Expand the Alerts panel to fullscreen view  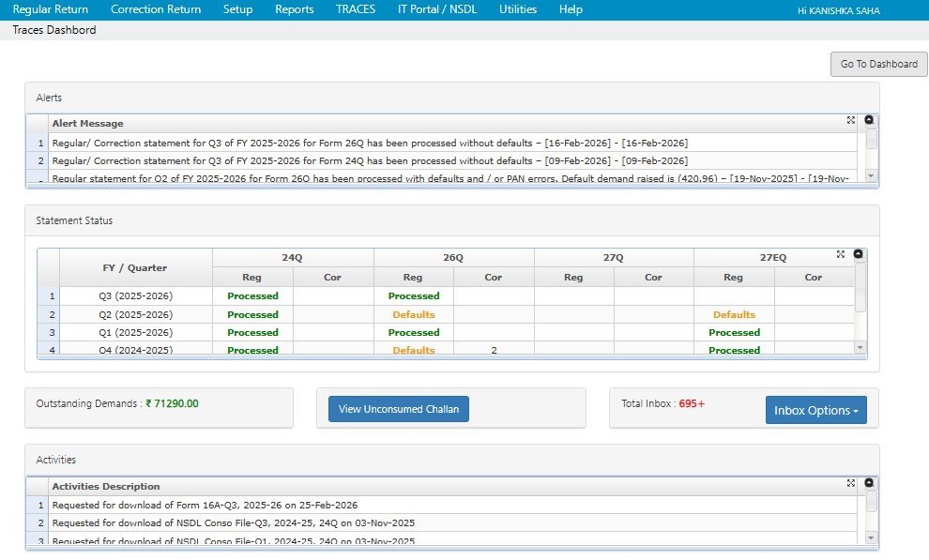point(850,120)
